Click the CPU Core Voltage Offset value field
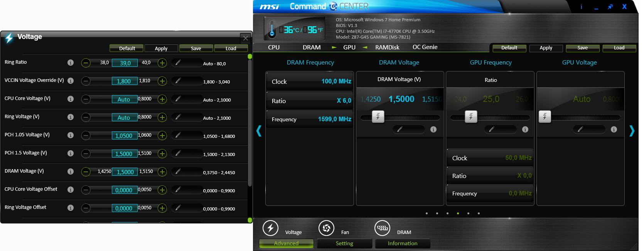This screenshot has width=644, height=251. coord(124,190)
